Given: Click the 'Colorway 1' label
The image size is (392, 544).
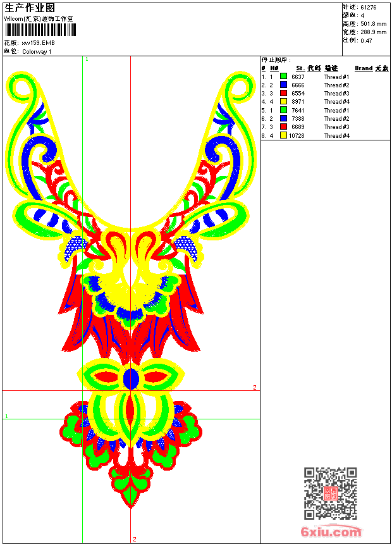Looking at the screenshot, I should [x=37, y=52].
